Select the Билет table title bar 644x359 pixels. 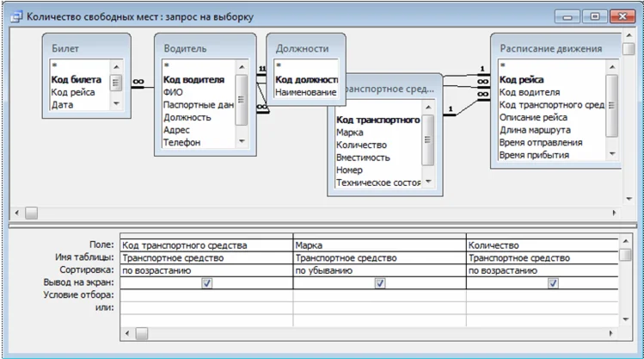(86, 49)
